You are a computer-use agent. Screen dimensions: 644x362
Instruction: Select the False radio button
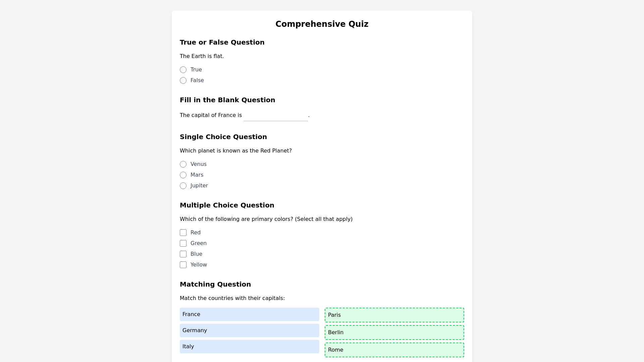(x=183, y=80)
